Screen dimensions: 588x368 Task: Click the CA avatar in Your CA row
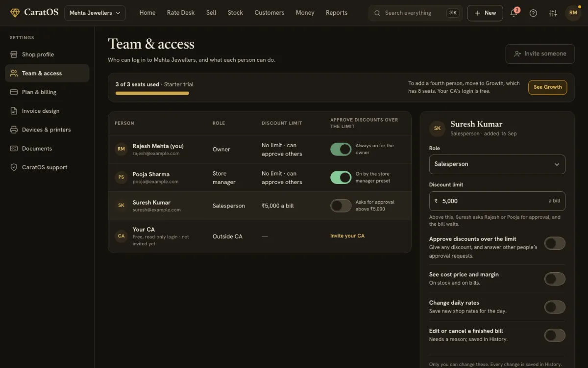[x=121, y=236]
